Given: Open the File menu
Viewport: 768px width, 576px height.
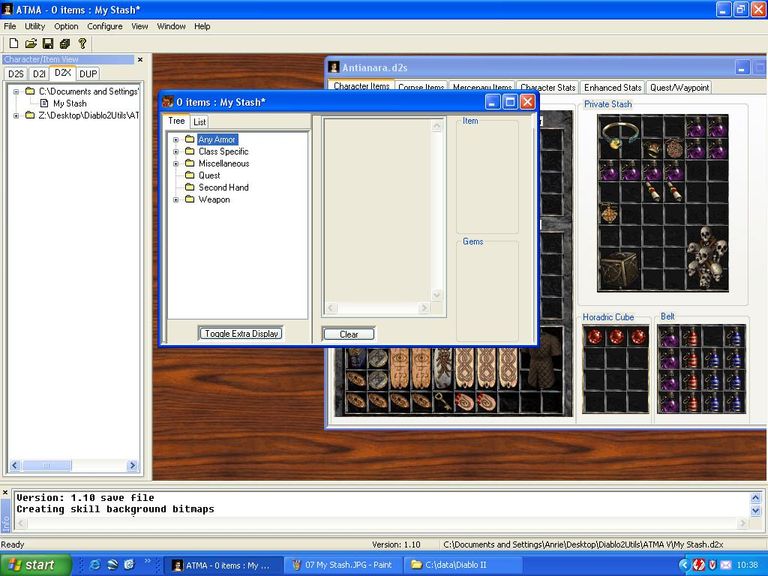Looking at the screenshot, I should (x=10, y=26).
